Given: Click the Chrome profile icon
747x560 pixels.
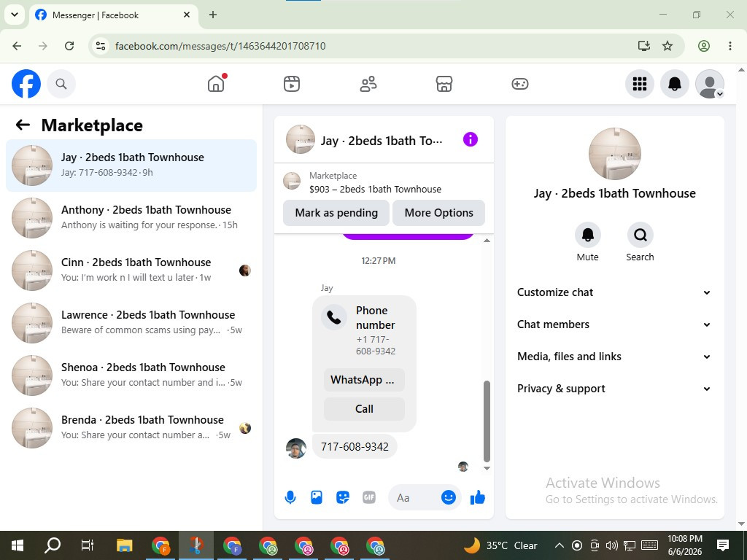Looking at the screenshot, I should coord(704,46).
